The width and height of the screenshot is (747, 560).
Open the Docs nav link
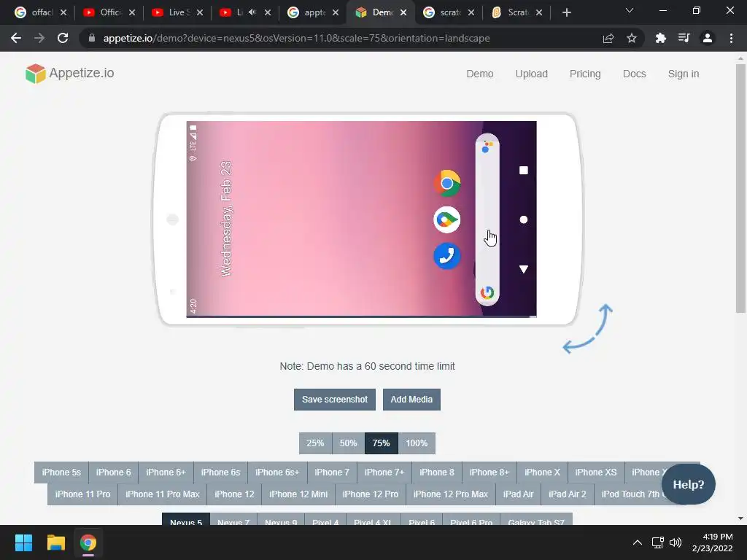tap(634, 74)
